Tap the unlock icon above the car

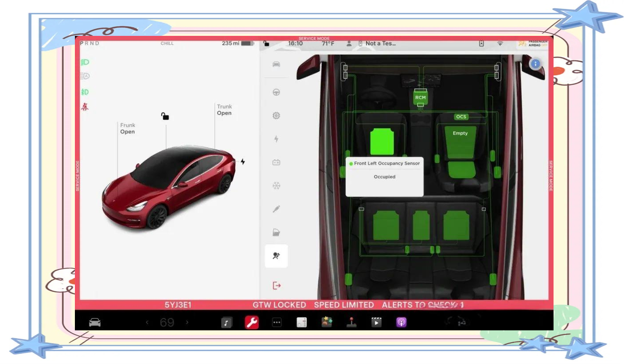165,116
